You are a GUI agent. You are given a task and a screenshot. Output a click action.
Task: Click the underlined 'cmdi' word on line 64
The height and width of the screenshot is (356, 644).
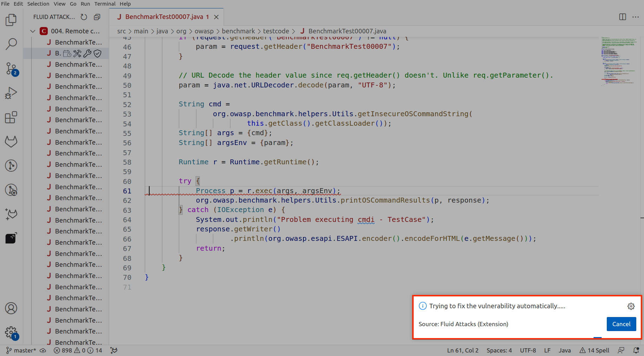pos(366,220)
